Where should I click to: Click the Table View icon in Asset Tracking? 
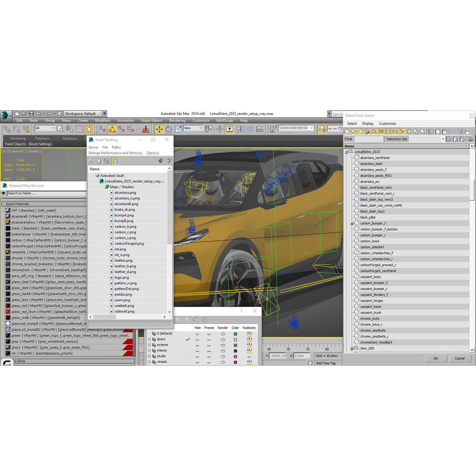coord(115,161)
